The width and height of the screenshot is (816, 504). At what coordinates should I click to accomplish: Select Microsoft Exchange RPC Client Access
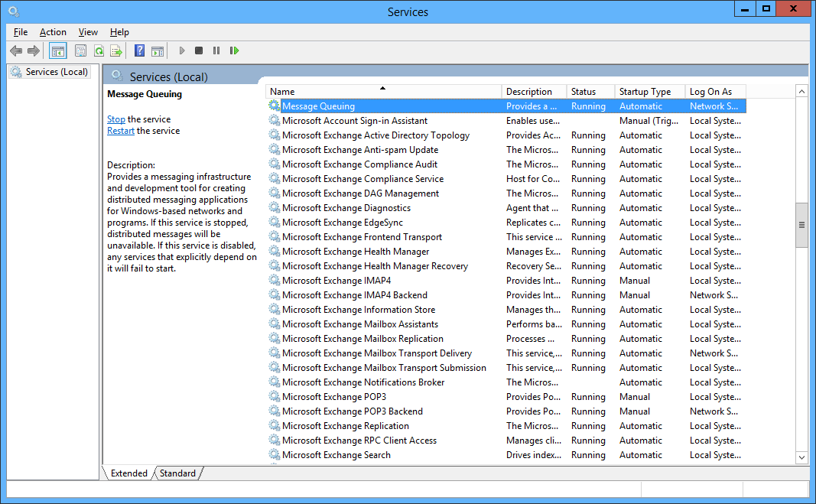tap(507, 441)
